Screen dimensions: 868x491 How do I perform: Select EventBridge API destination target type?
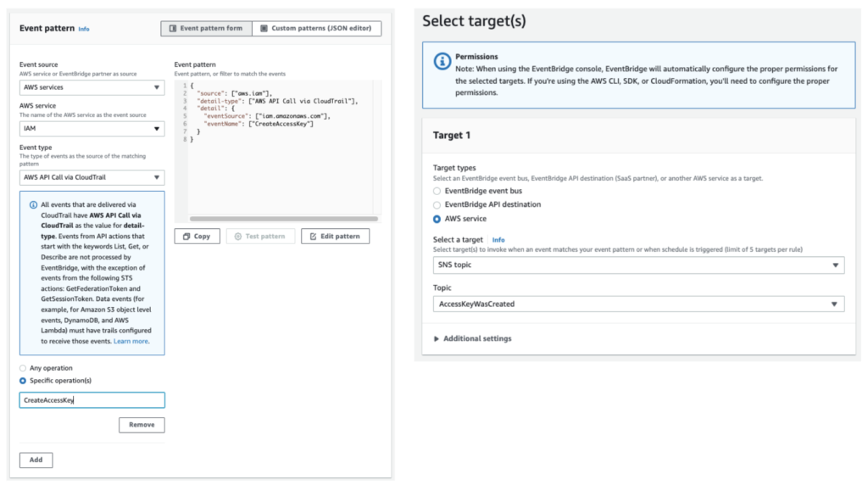pyautogui.click(x=437, y=205)
